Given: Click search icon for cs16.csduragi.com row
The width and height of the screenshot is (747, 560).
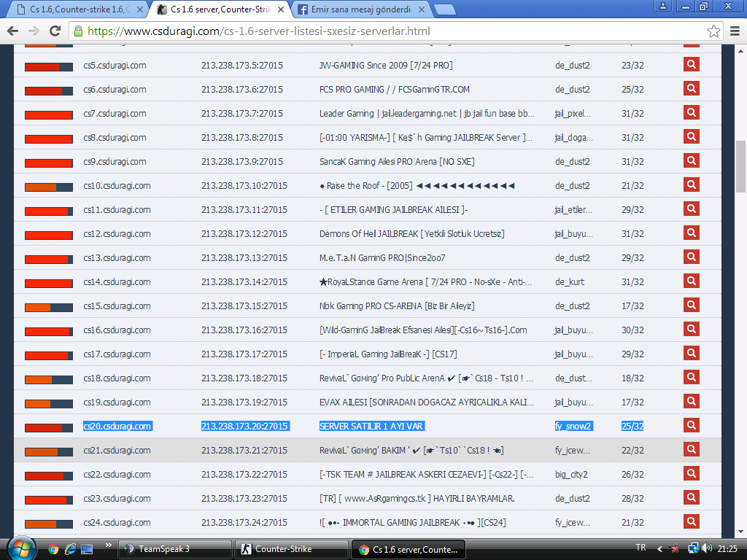Looking at the screenshot, I should [x=692, y=329].
